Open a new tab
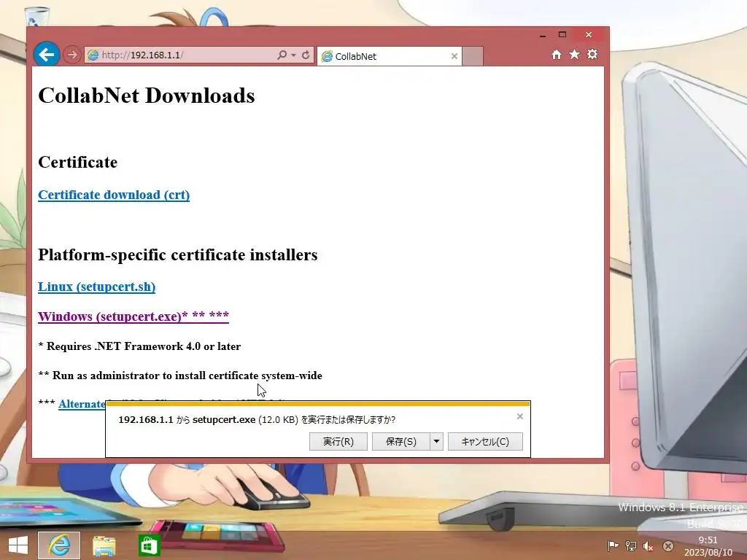Viewport: 747px width, 560px height. [x=473, y=56]
